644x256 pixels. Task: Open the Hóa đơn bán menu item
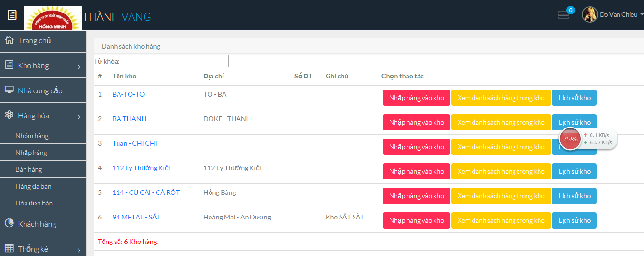pos(34,203)
